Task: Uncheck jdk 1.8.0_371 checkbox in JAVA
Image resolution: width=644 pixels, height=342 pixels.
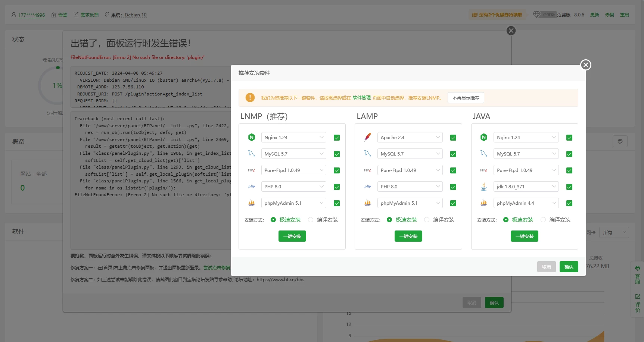Action: click(569, 187)
